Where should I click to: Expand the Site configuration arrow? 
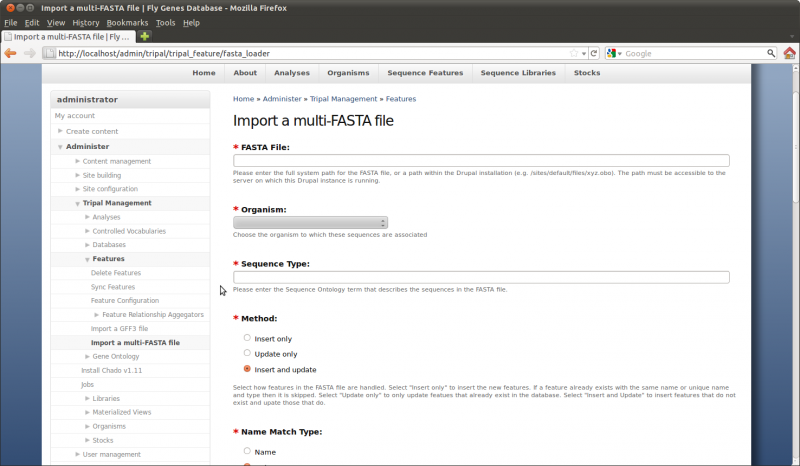pos(78,189)
